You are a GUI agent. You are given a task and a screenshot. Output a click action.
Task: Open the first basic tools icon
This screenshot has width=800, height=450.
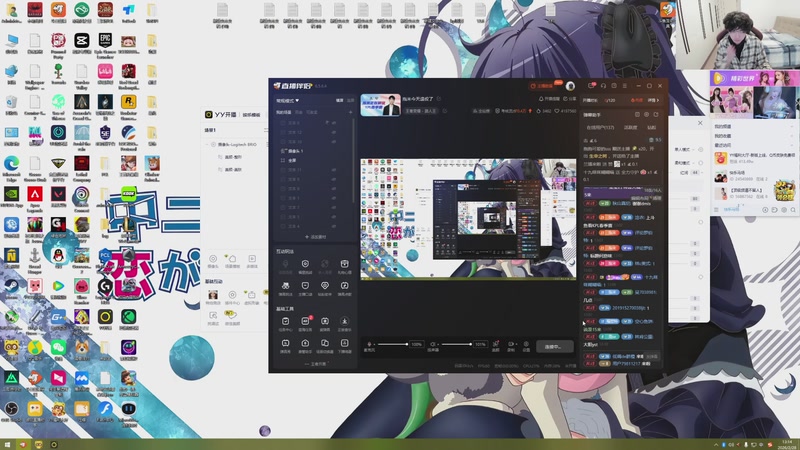click(x=285, y=323)
